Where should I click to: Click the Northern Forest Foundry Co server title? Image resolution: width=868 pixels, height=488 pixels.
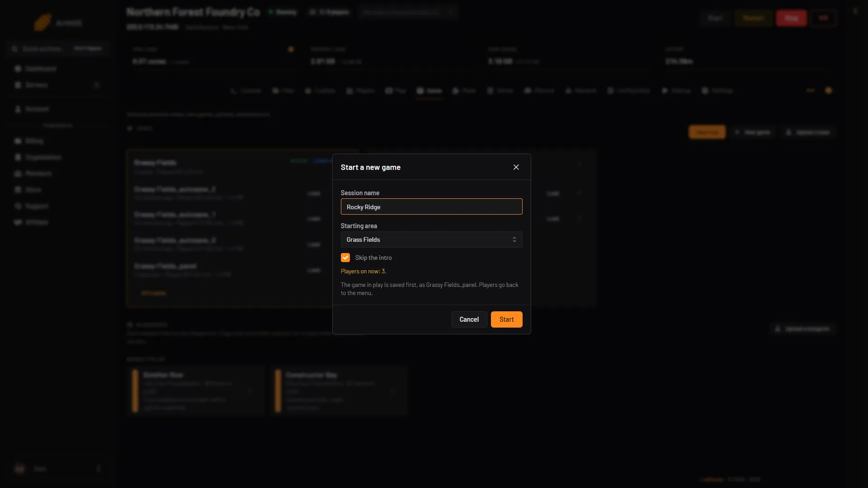(193, 12)
